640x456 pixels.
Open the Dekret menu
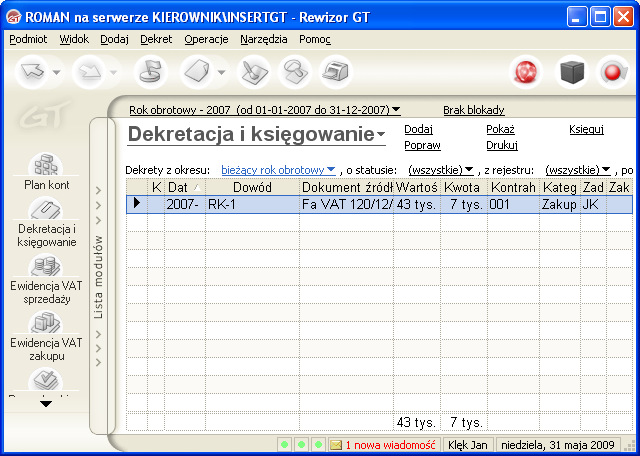point(156,40)
